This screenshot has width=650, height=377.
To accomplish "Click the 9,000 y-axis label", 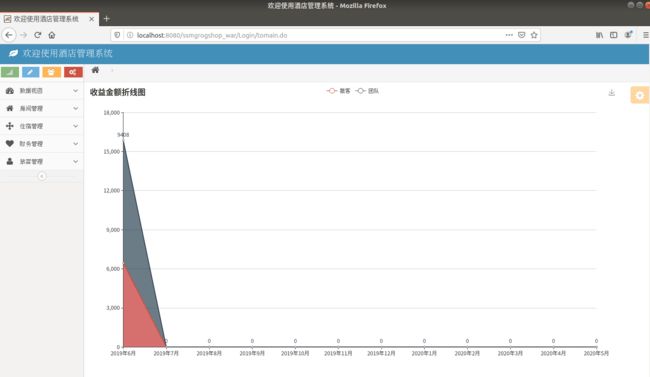I will pos(113,230).
